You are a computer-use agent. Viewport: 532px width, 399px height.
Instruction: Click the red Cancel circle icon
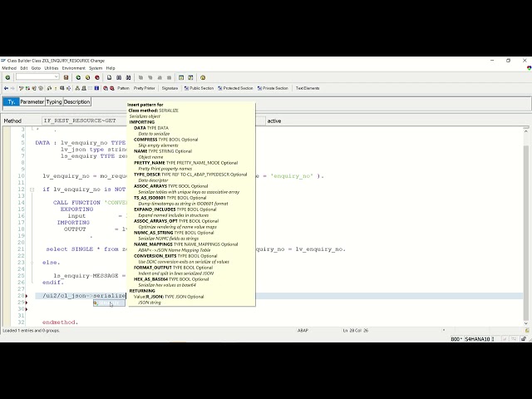[97, 77]
